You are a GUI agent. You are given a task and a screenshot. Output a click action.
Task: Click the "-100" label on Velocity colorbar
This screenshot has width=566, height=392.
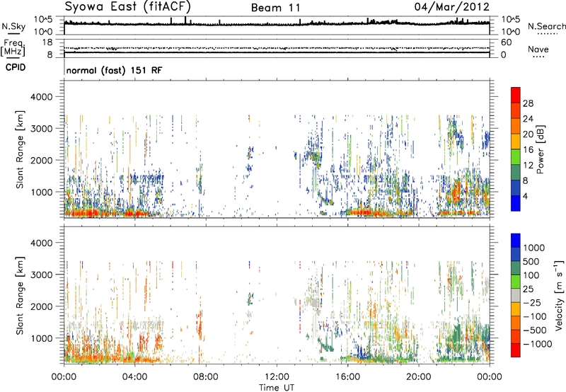coord(535,316)
